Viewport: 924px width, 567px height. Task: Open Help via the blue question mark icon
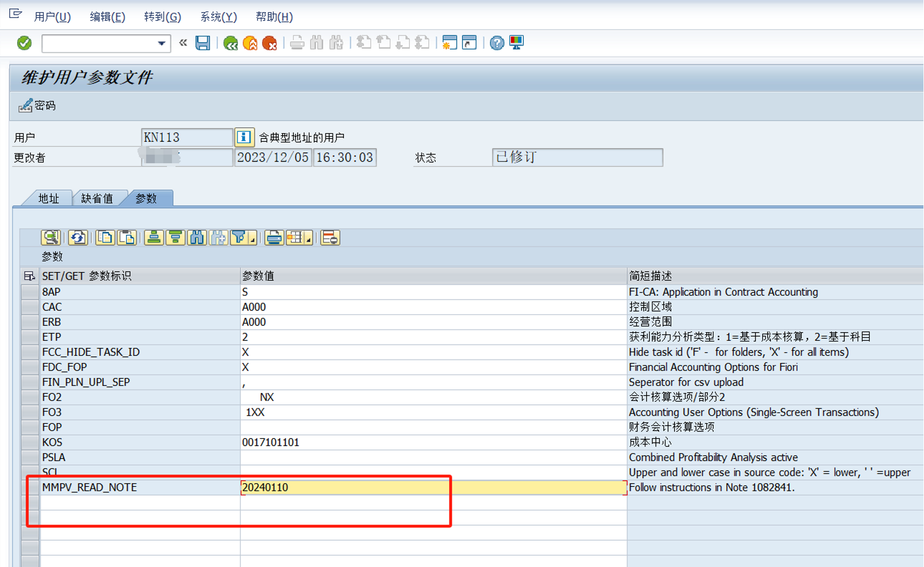(496, 43)
